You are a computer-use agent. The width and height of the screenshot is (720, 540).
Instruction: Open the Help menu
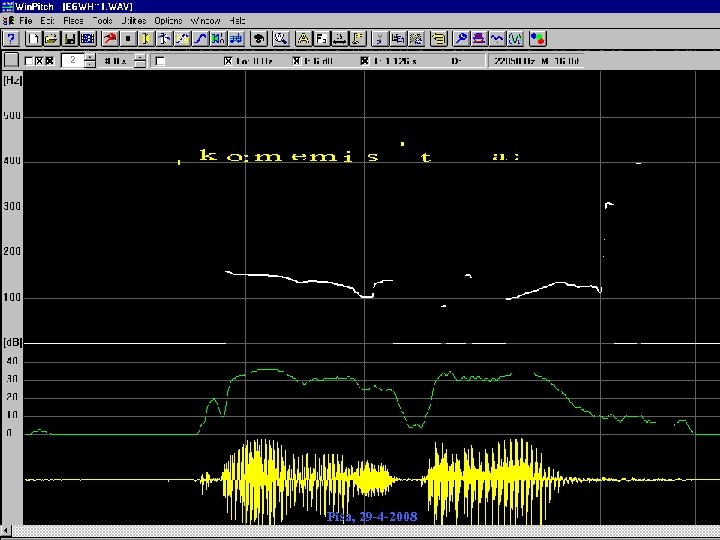[x=237, y=21]
